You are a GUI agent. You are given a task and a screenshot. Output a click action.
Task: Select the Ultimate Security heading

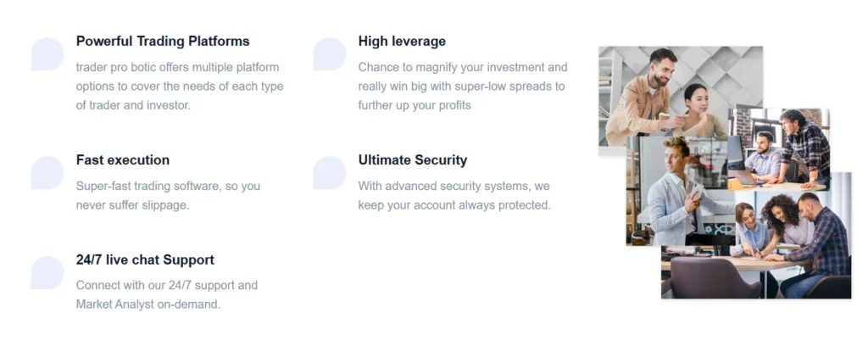[x=413, y=159]
